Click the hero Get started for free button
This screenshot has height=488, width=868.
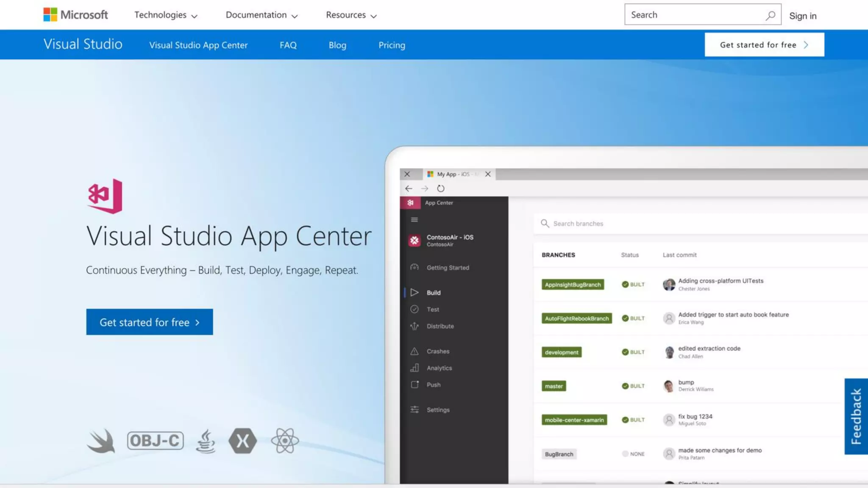pos(150,322)
